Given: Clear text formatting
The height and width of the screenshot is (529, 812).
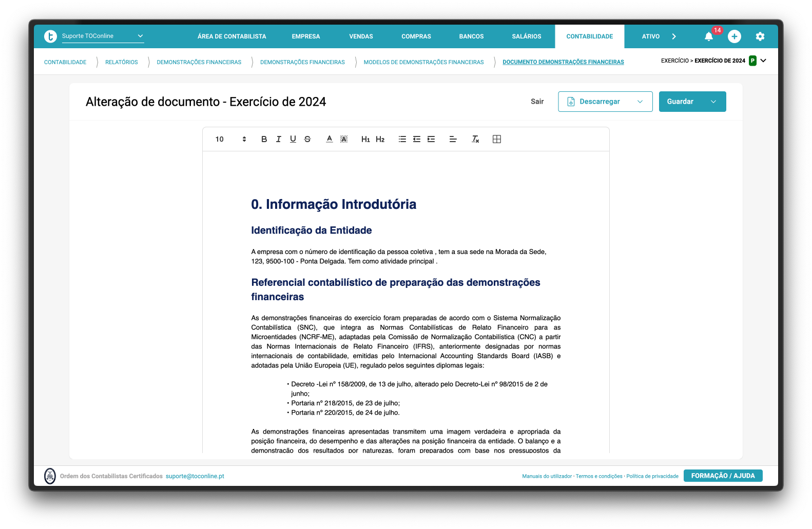Looking at the screenshot, I should coord(475,139).
